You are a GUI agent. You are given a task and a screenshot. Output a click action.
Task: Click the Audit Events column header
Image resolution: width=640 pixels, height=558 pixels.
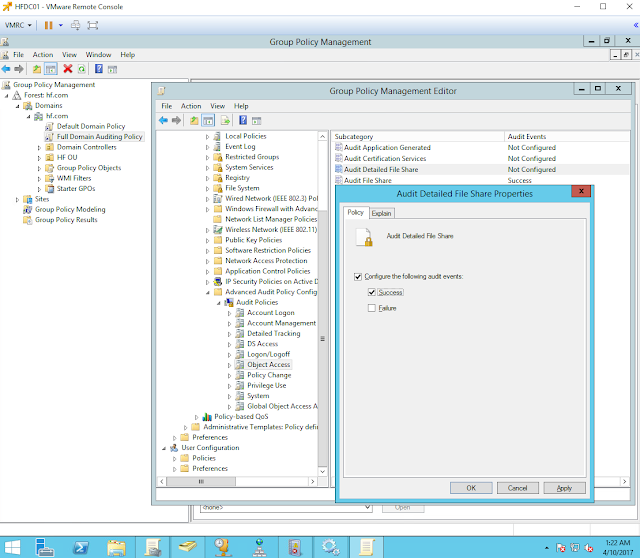coord(567,137)
